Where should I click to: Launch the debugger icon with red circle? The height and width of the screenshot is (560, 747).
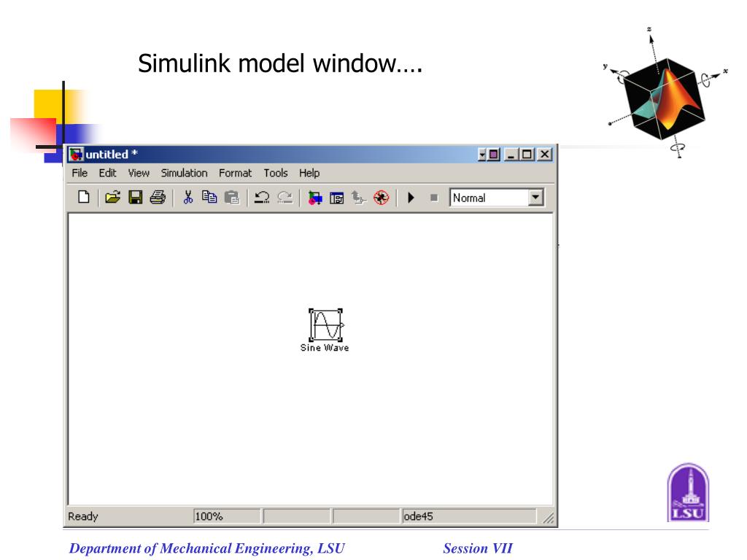pyautogui.click(x=381, y=197)
